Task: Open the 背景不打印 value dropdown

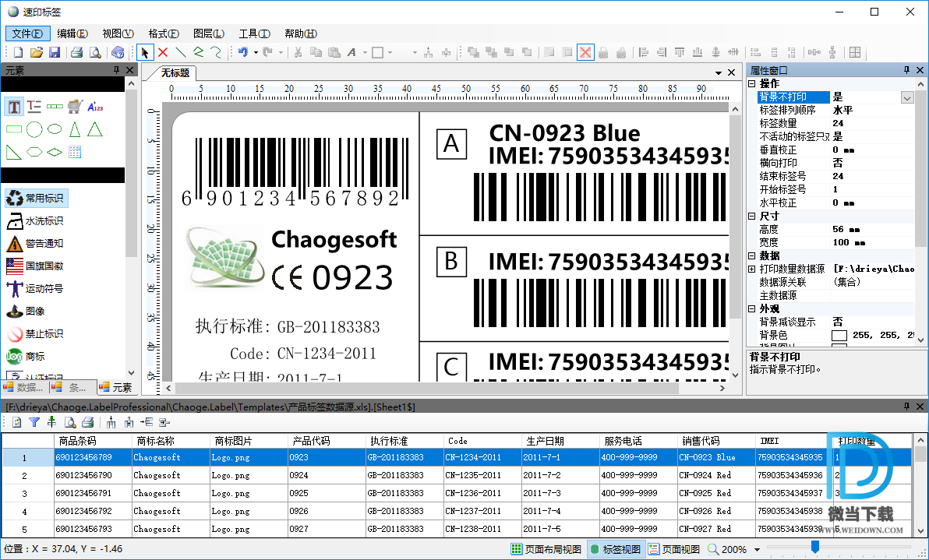Action: click(907, 97)
